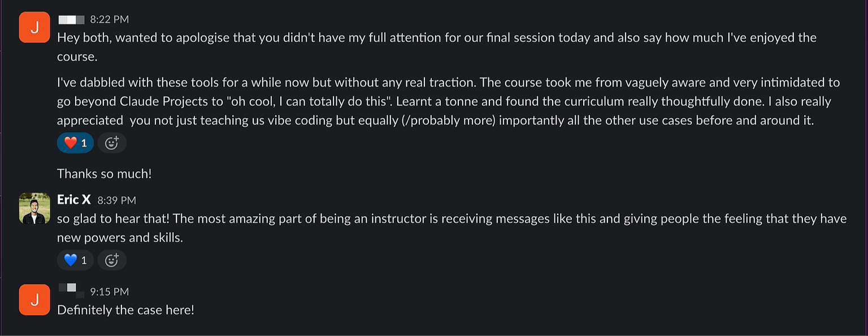Click the Eric X sender name
Screen dimensions: 868x336
(74, 200)
